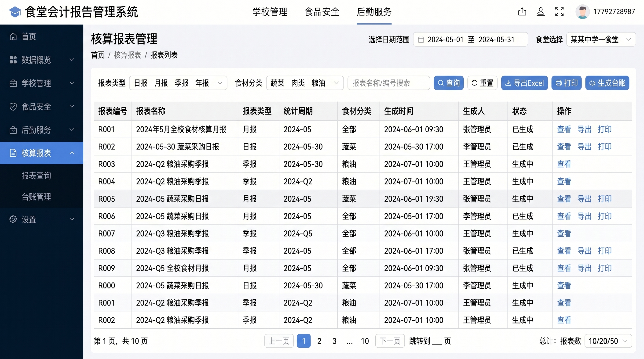Switch to 后勤服务 top tab
Screen dimensions: 644x359
point(374,12)
